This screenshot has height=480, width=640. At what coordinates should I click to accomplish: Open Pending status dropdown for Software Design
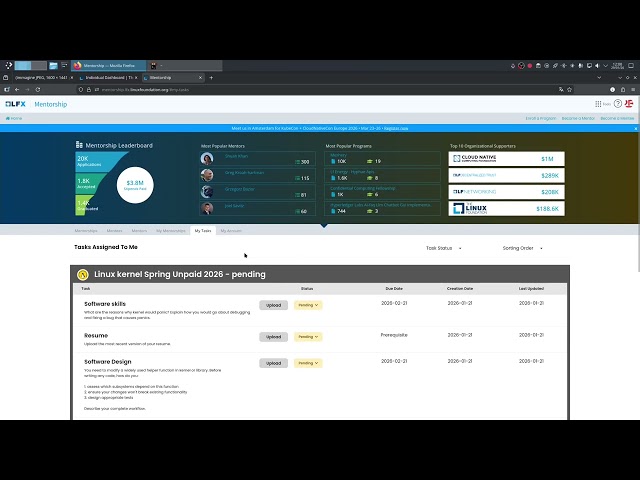(x=308, y=363)
